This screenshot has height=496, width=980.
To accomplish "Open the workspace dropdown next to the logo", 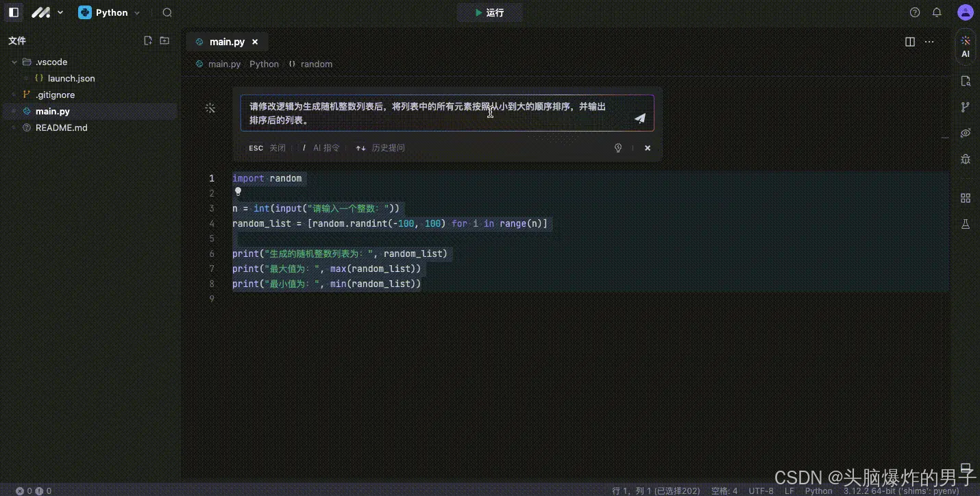I will (60, 12).
